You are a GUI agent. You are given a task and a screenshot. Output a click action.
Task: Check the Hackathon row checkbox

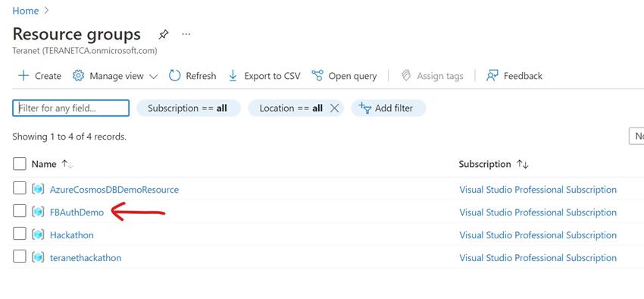pyautogui.click(x=19, y=234)
